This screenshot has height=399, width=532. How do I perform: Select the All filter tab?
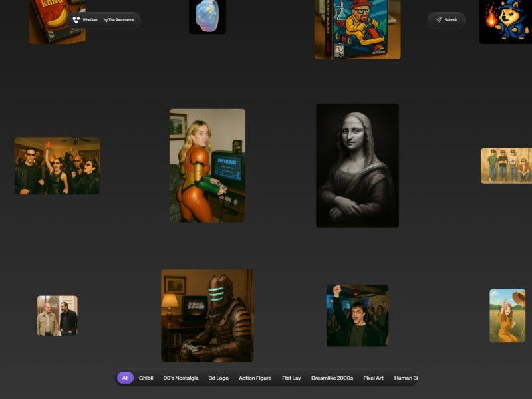125,378
